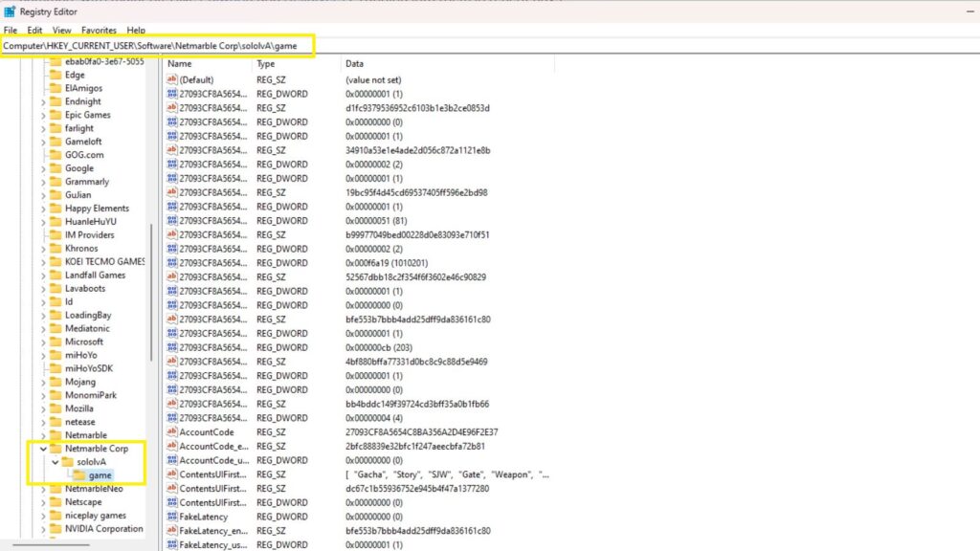
Task: Click data value 0x00000004 (4)
Action: coord(374,418)
